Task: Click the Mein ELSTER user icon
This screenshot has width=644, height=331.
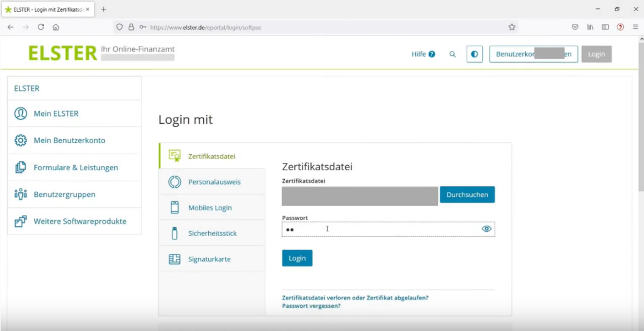Action: point(21,114)
